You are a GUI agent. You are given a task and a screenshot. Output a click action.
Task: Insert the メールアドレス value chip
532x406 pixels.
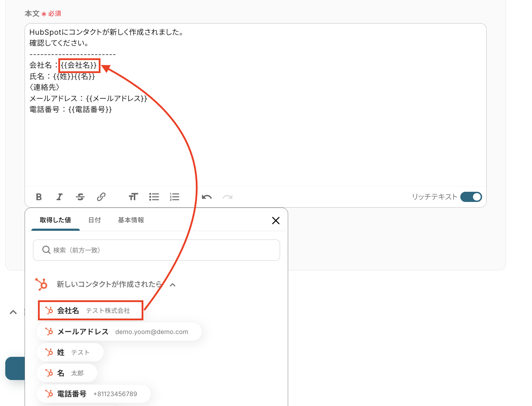pyautogui.click(x=119, y=332)
